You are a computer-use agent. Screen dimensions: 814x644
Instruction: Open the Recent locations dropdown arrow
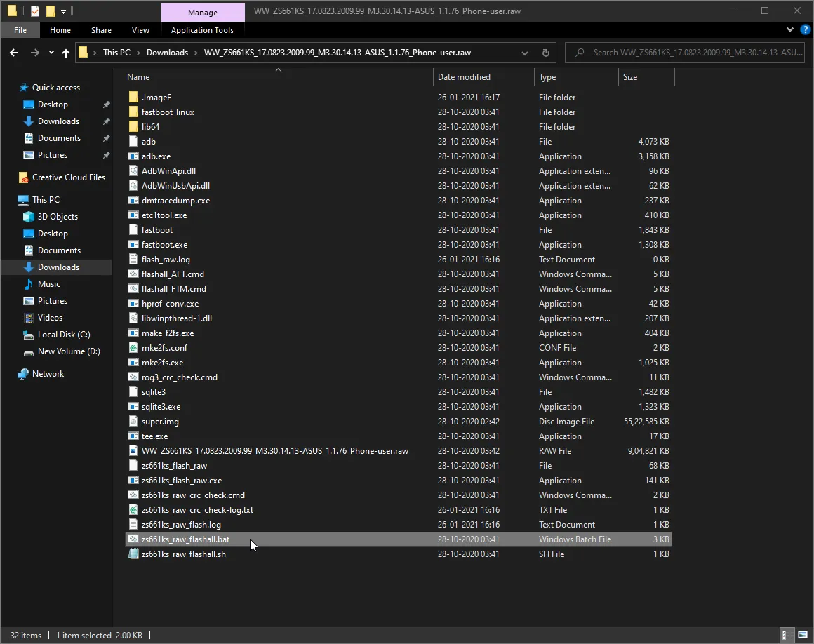pyautogui.click(x=51, y=53)
